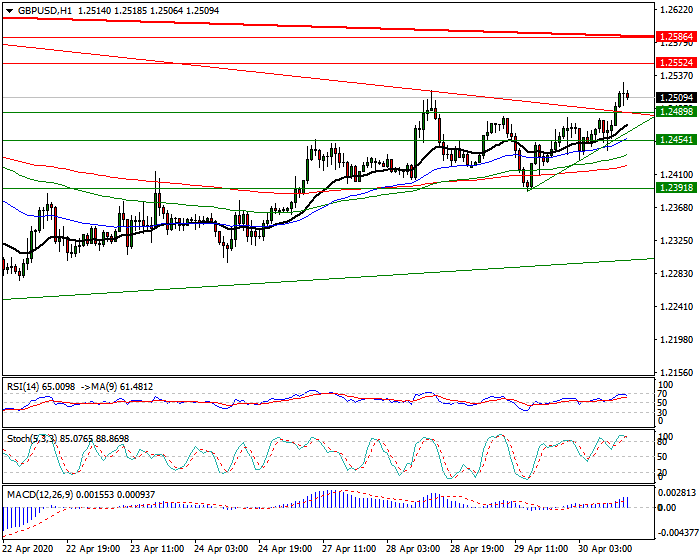Screen dimensions: 700x560
Task: Click the 28 Apr 03:00 time label
Action: [413, 548]
